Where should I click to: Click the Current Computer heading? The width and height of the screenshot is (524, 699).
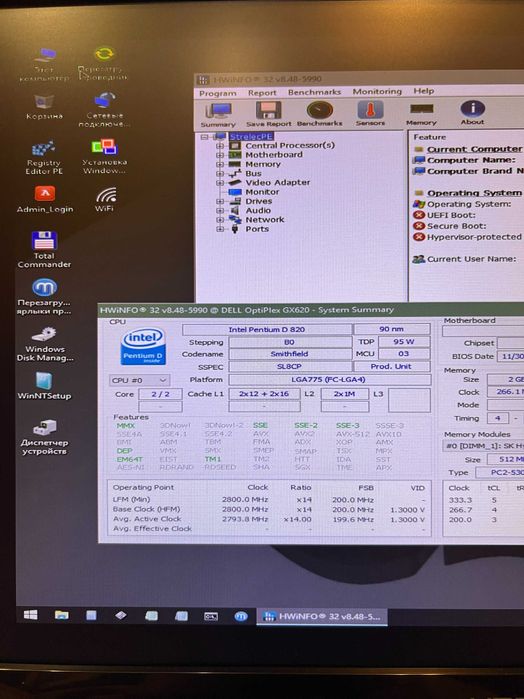tap(474, 149)
